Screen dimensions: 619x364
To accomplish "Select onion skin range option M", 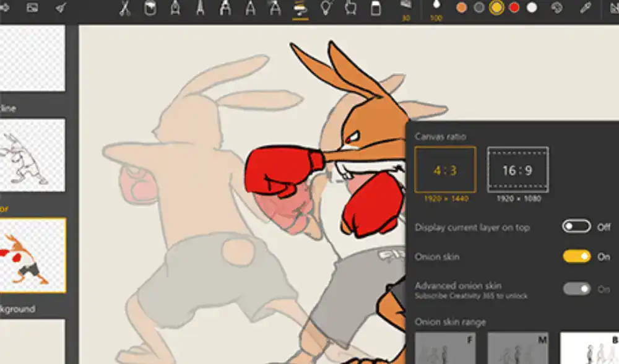I will click(517, 348).
